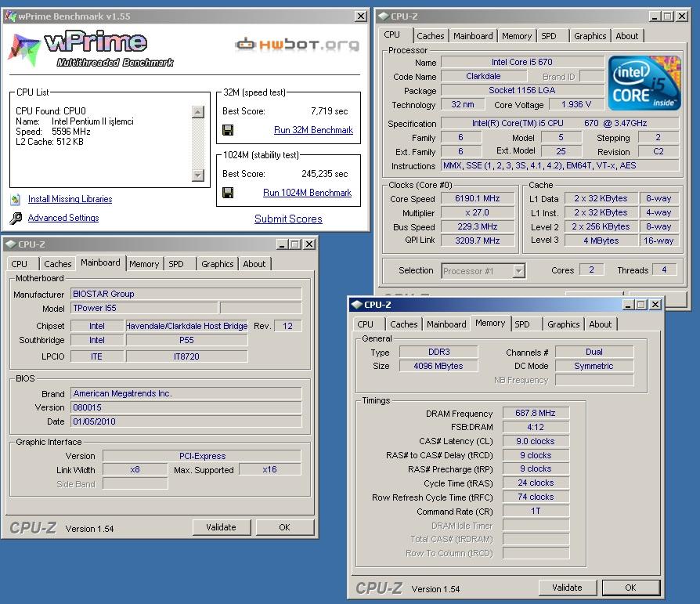700x604 pixels.
Task: Click the floppy save icon for 1024M score
Action: pyautogui.click(x=228, y=193)
